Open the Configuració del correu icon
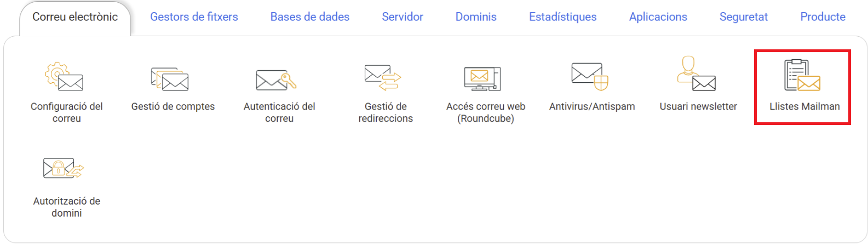 click(64, 77)
